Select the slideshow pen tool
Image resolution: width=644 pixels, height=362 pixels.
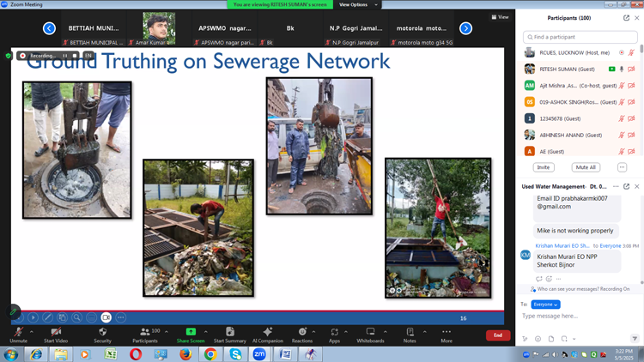coord(47,317)
